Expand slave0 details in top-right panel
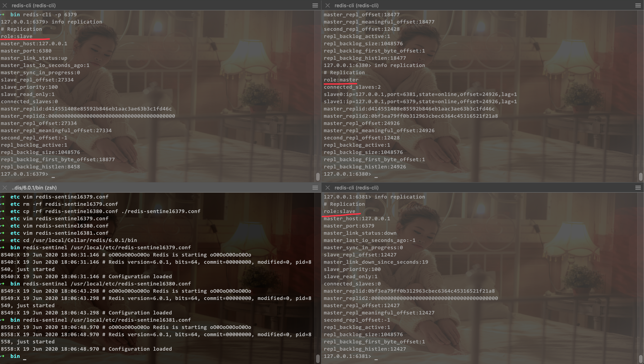Image resolution: width=644 pixels, height=364 pixels. click(420, 94)
